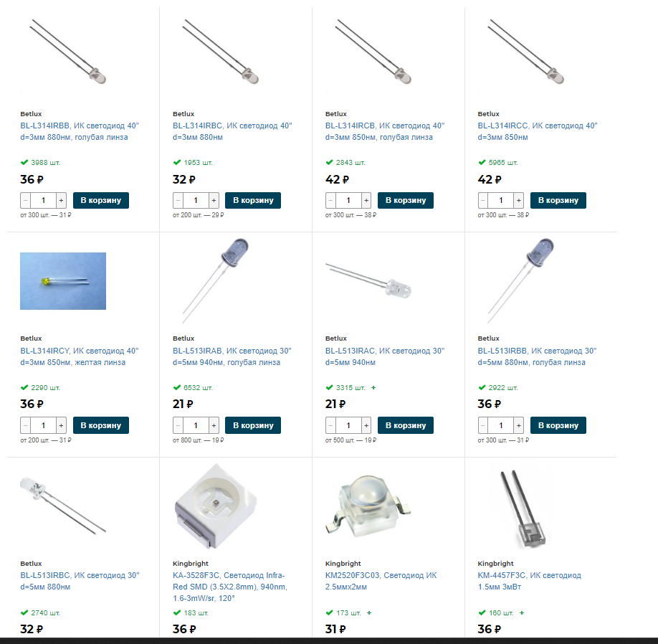The image size is (658, 644).
Task: Open the KM2520F3C03 product image
Action: click(x=368, y=506)
